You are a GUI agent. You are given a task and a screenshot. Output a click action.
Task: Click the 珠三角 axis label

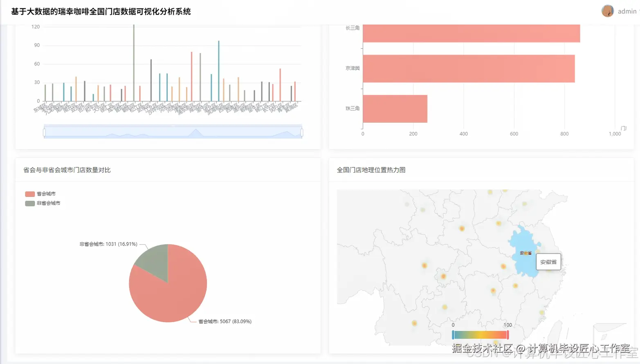click(353, 108)
